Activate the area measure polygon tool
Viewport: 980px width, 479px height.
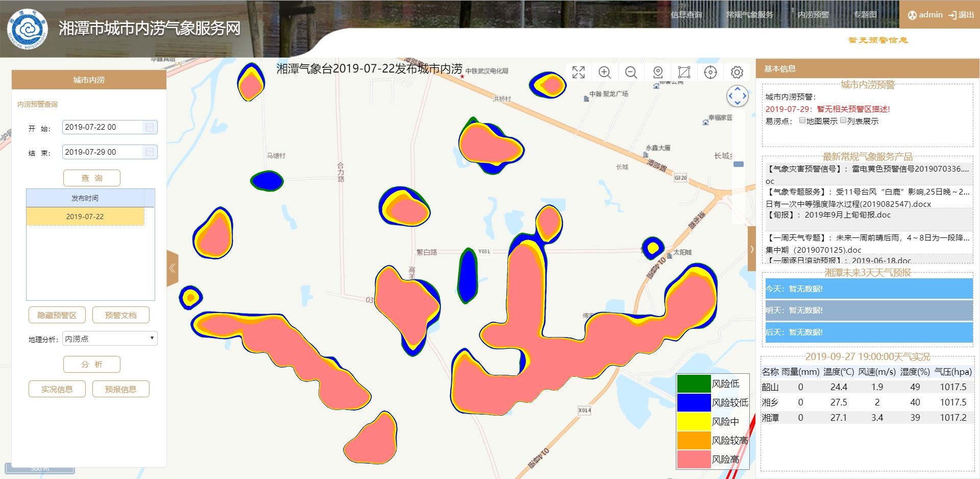tap(684, 73)
